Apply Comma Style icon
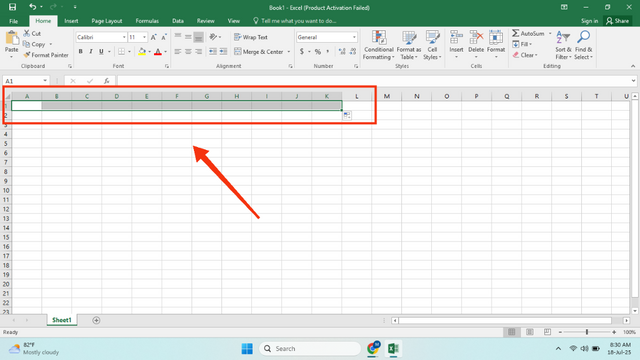The height and width of the screenshot is (360, 640). [x=328, y=51]
